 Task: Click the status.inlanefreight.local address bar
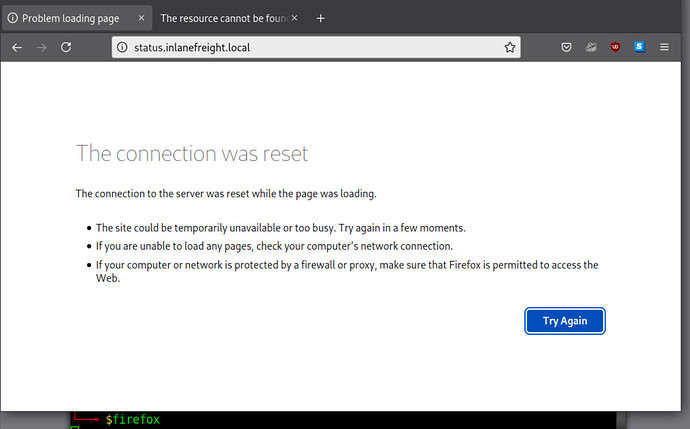(300, 47)
